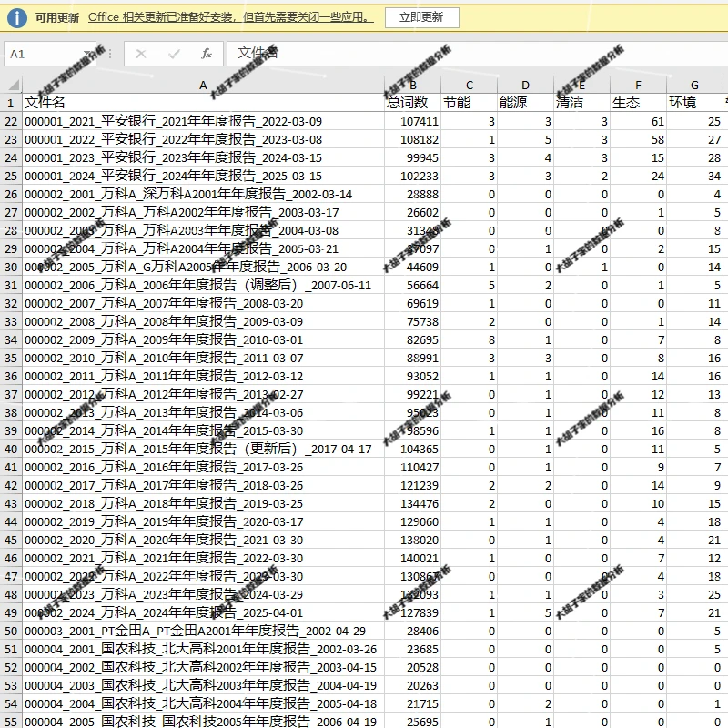The image size is (728, 728).
Task: Open the insert function fx icon
Action: 207,54
